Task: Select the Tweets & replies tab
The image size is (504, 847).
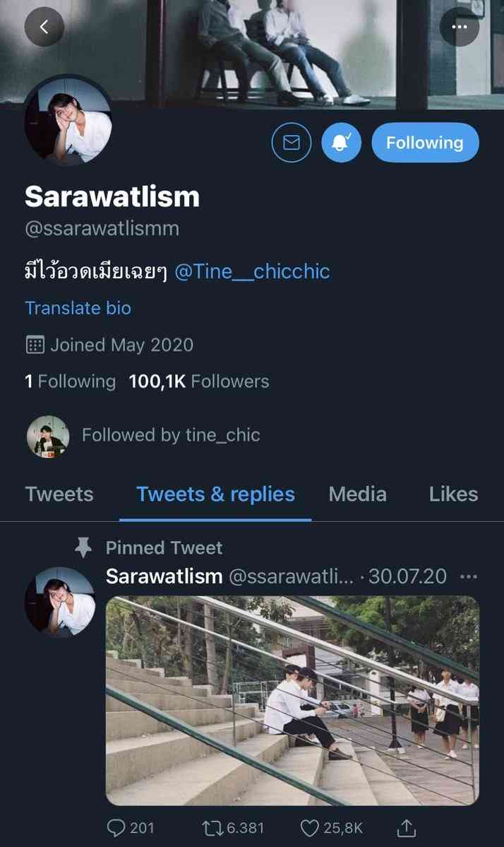Action: [215, 494]
